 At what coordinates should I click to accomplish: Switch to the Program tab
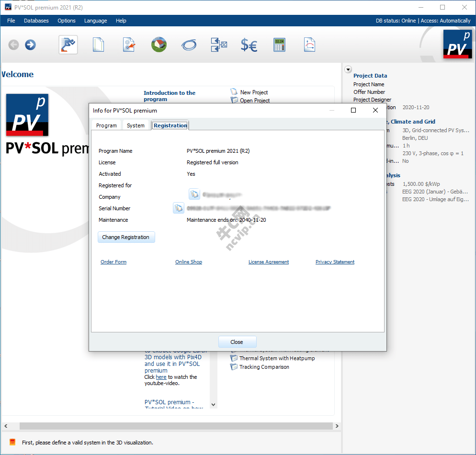pyautogui.click(x=106, y=125)
